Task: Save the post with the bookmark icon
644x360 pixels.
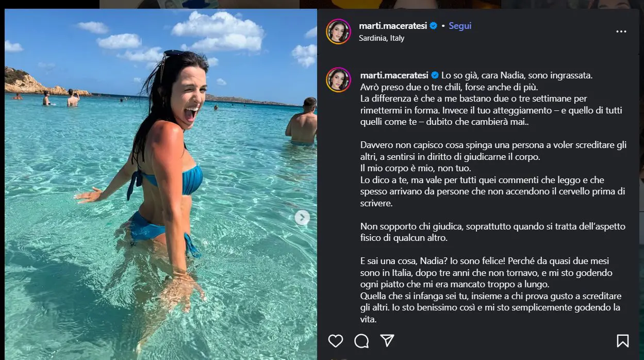Action: pos(622,340)
